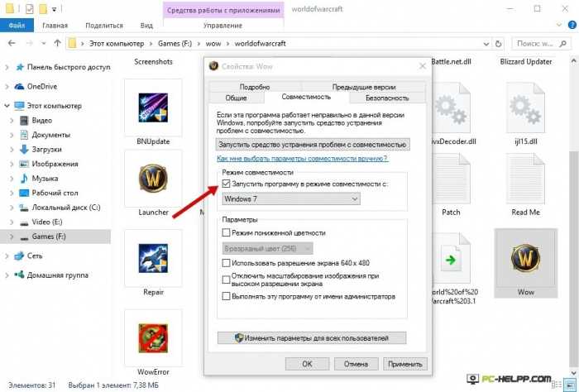Expand the ribbon with the chevron
This screenshot has height=392, width=579.
click(x=558, y=25)
